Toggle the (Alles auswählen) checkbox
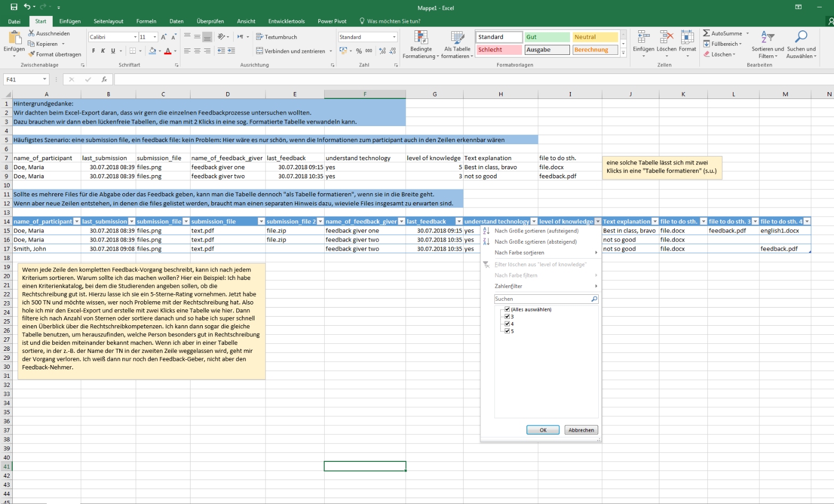This screenshot has width=834, height=504. (x=507, y=309)
